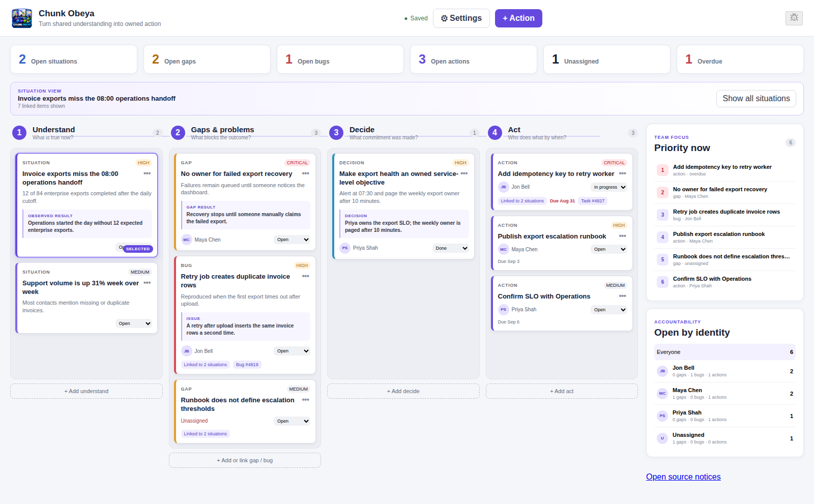Open Done status dropdown on decision card
Image resolution: width=814 pixels, height=504 pixels.
tap(451, 248)
